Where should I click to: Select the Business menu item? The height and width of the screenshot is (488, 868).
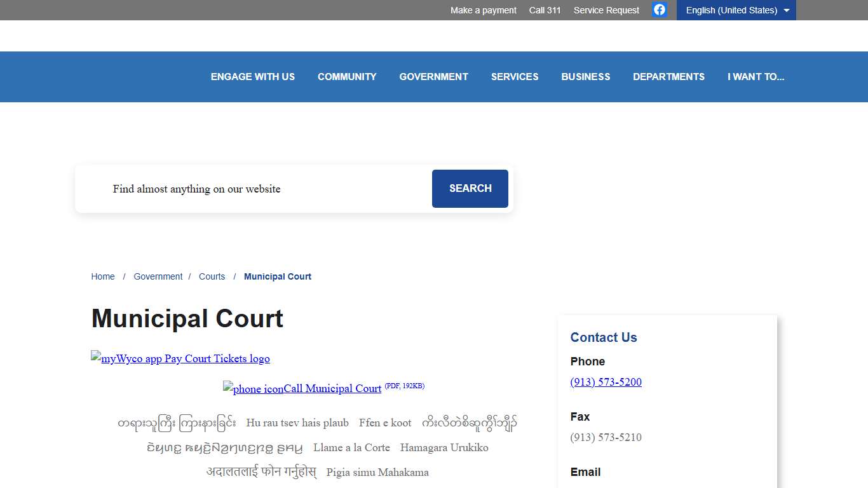coord(585,77)
